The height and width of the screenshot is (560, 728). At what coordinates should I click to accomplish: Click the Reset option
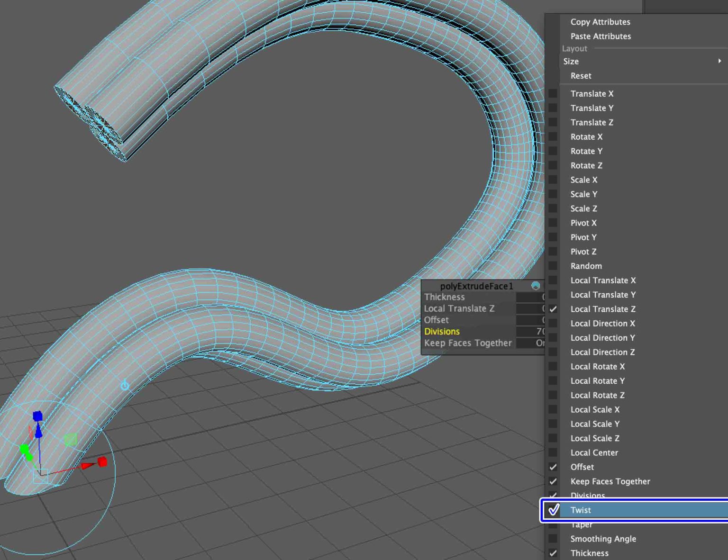pos(581,76)
